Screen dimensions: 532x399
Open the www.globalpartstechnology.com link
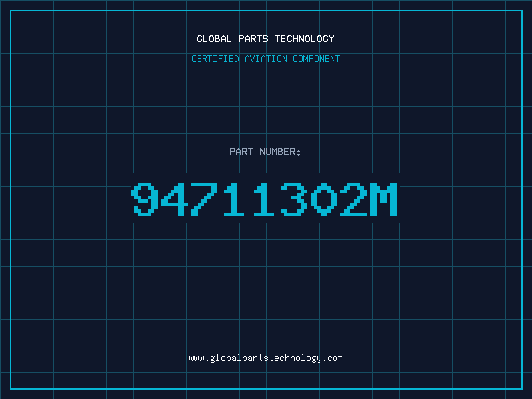tap(265, 358)
